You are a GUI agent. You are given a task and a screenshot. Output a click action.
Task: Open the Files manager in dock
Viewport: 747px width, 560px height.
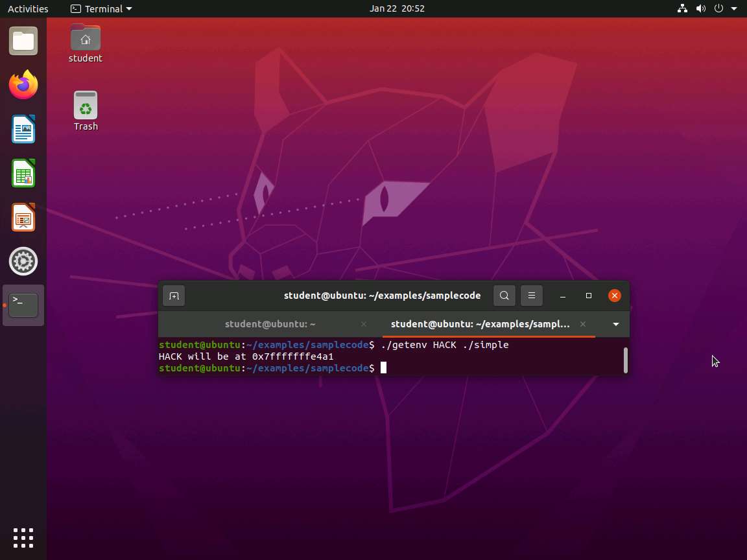23,42
